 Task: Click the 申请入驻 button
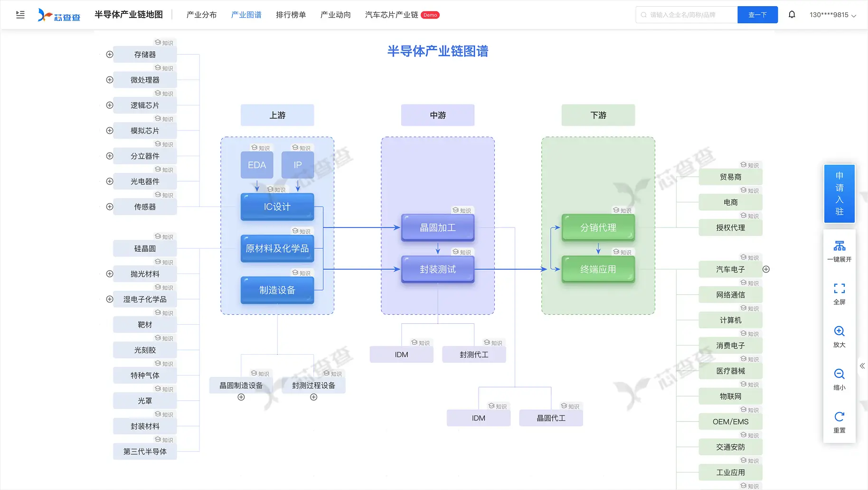tap(839, 194)
